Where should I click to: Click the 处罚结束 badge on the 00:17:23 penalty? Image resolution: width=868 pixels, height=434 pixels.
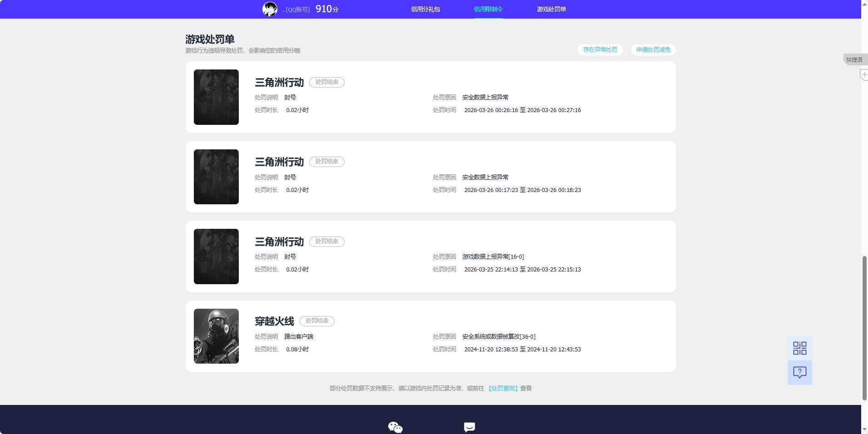tap(327, 162)
